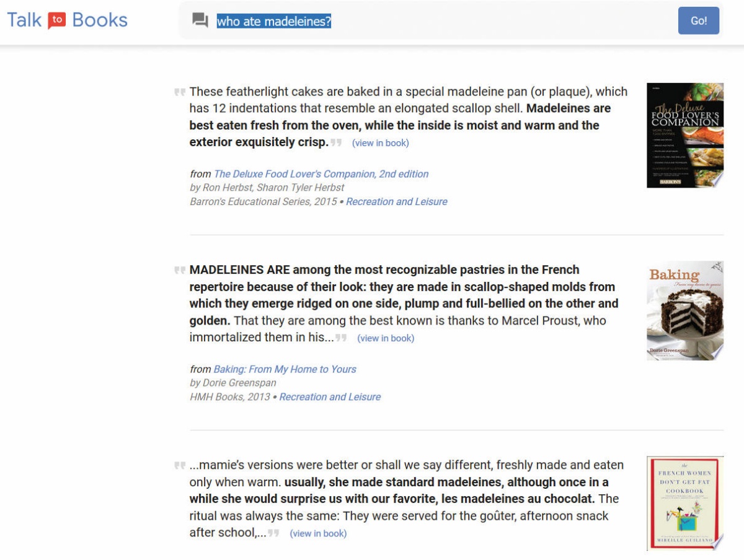Viewport: 744px width, 560px height.
Task: Open 'Baking: From My Home to Yours' link
Action: pyautogui.click(x=285, y=369)
